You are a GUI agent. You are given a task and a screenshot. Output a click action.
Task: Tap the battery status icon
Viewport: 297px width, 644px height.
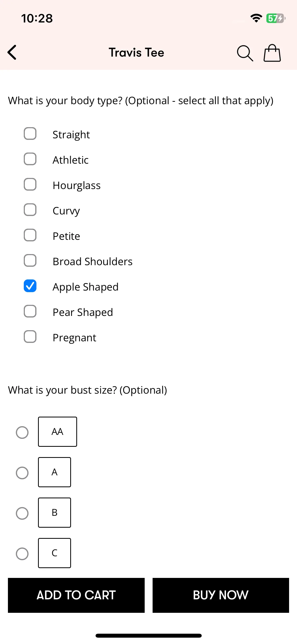tap(276, 18)
